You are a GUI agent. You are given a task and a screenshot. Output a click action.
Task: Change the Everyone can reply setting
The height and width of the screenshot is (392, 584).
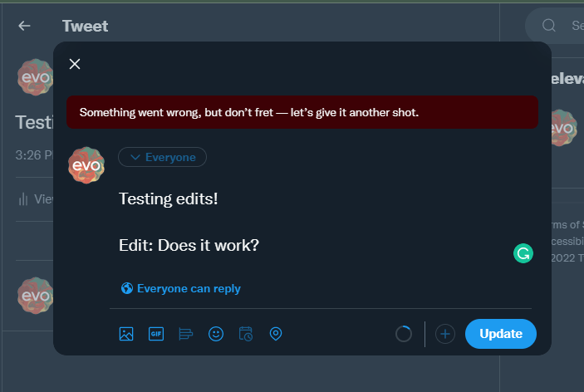click(x=181, y=289)
